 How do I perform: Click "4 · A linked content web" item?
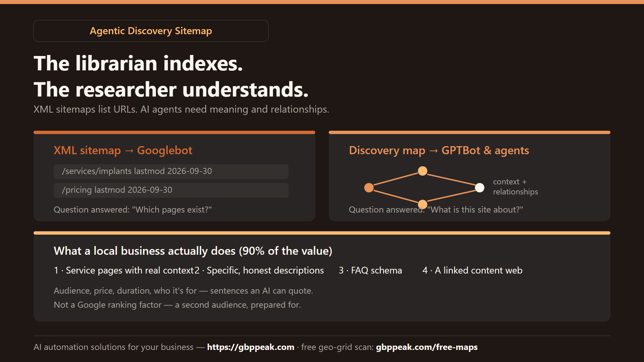(x=472, y=270)
